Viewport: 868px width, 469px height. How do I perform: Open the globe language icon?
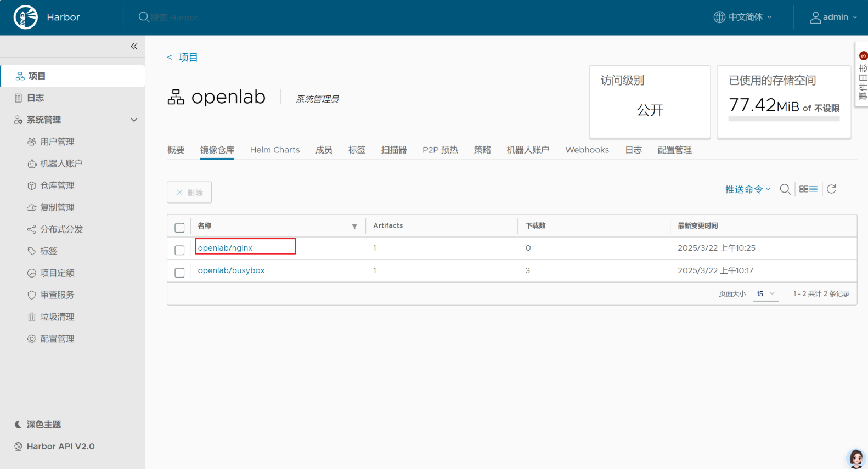coord(719,17)
